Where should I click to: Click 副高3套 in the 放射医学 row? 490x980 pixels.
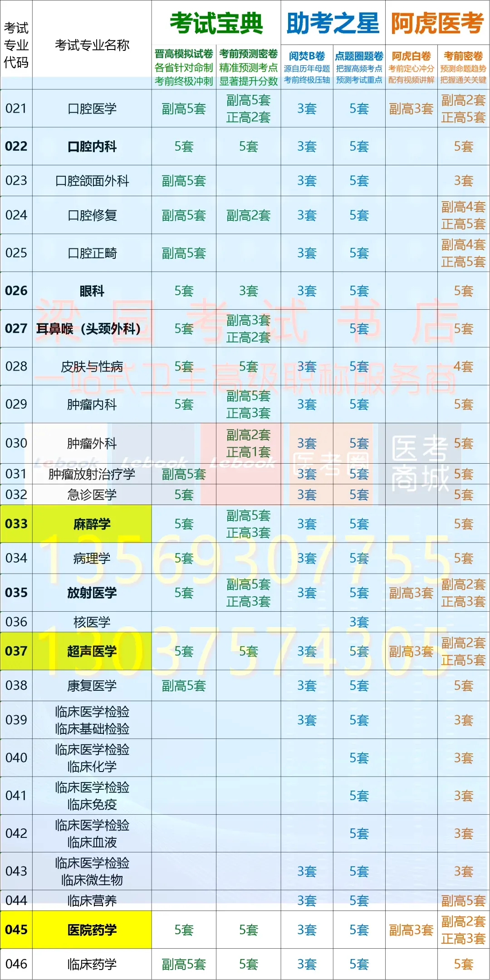(x=411, y=593)
